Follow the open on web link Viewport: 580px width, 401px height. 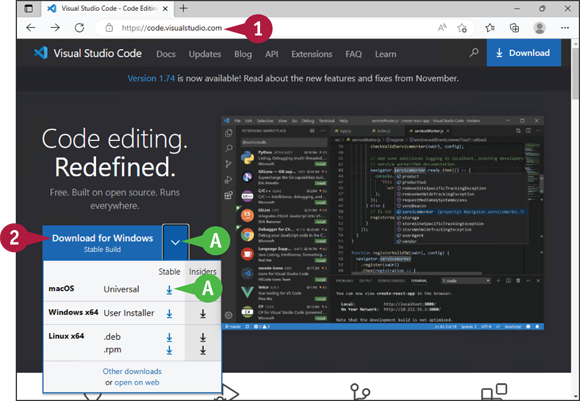(x=137, y=383)
